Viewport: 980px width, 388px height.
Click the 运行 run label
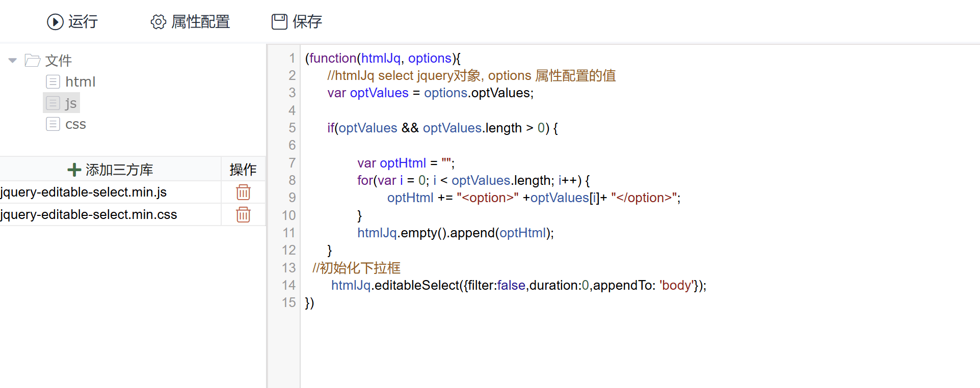(83, 22)
